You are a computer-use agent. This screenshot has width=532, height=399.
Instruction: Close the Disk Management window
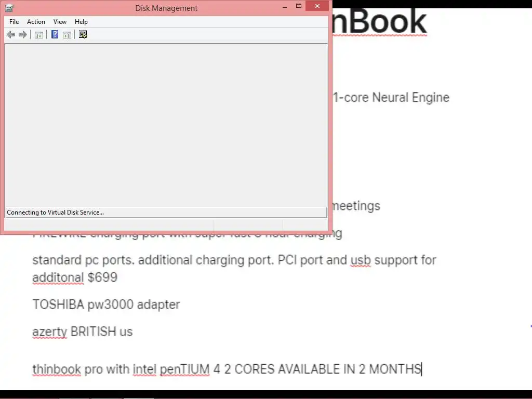(x=317, y=6)
